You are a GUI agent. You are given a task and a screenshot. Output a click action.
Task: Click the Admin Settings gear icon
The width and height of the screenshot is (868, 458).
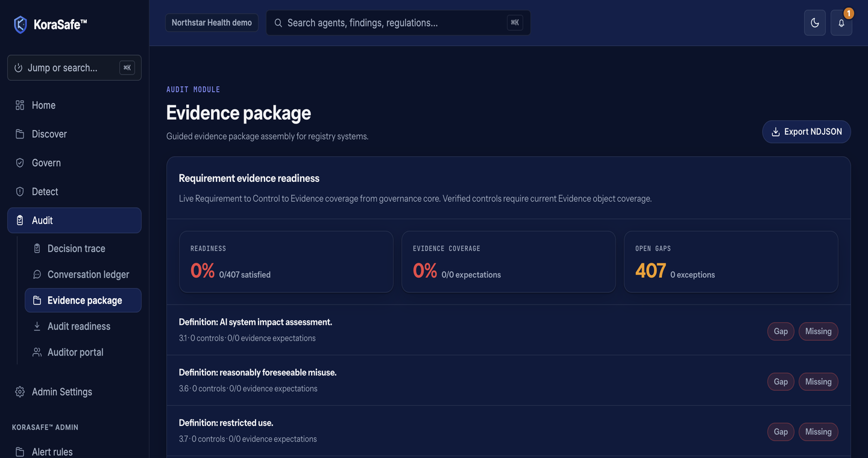[x=20, y=392]
